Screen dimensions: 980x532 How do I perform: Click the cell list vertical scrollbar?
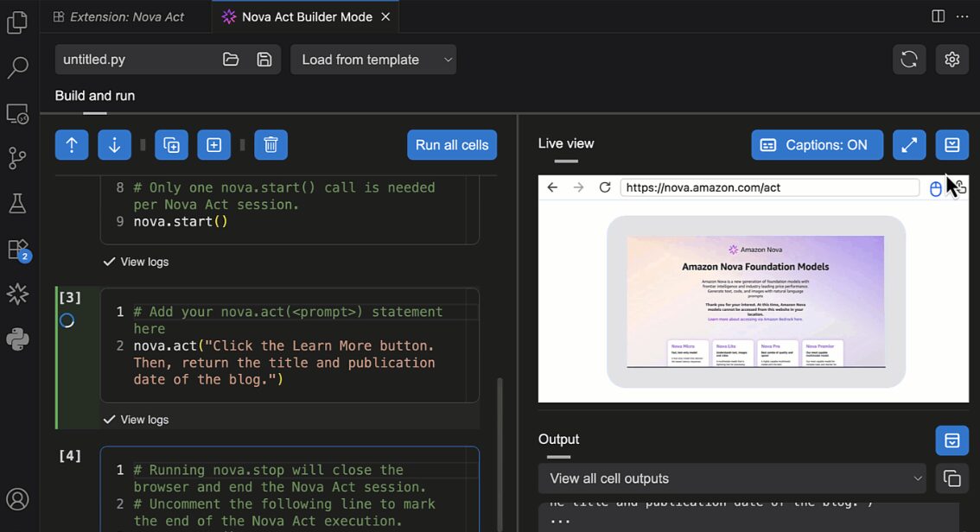[x=500, y=453]
